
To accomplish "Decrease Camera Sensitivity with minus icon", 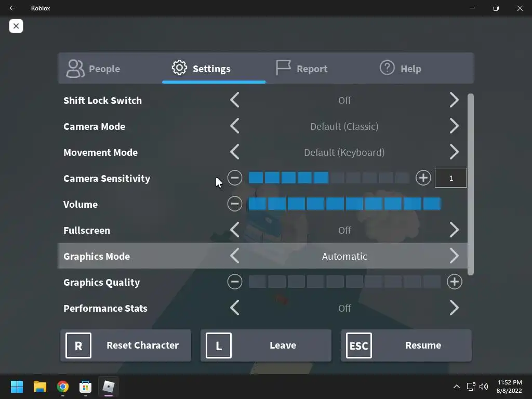I will 235,178.
